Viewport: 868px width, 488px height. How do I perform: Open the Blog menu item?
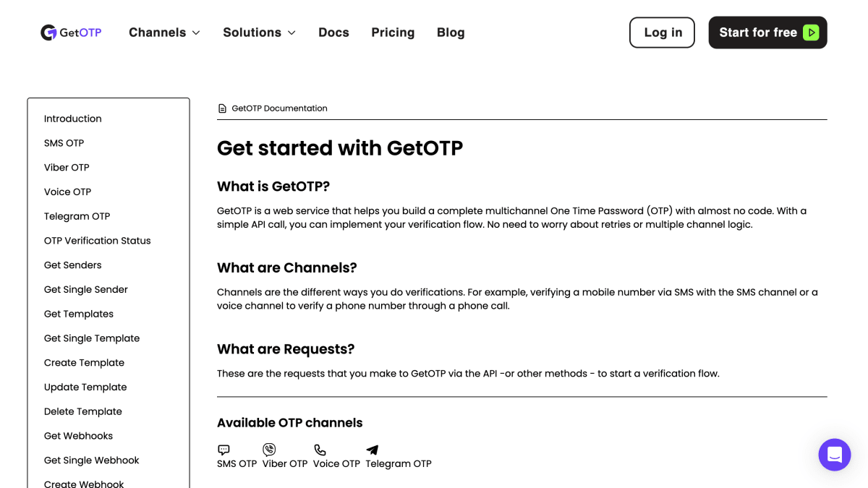(x=451, y=33)
